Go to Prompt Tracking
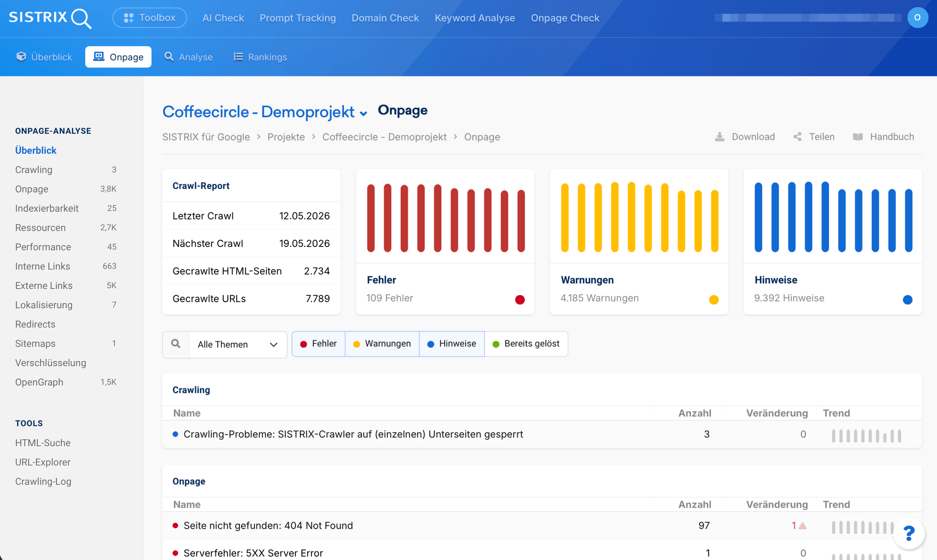937x560 pixels. (298, 18)
